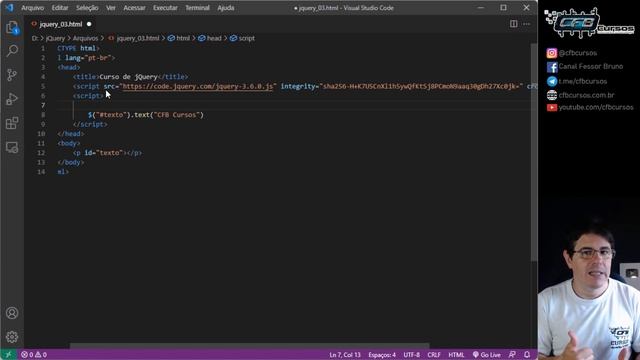Open the Ver menu

(111, 8)
